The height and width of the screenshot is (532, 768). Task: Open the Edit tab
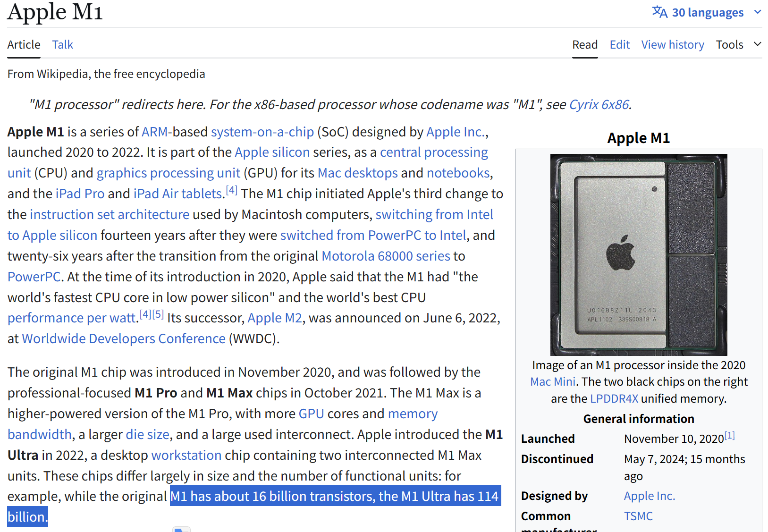[619, 44]
